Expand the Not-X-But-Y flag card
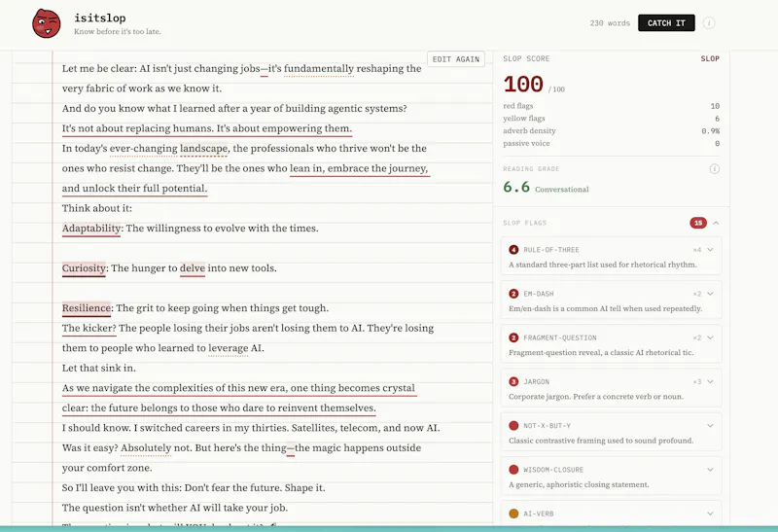The height and width of the screenshot is (532, 778). coord(710,426)
